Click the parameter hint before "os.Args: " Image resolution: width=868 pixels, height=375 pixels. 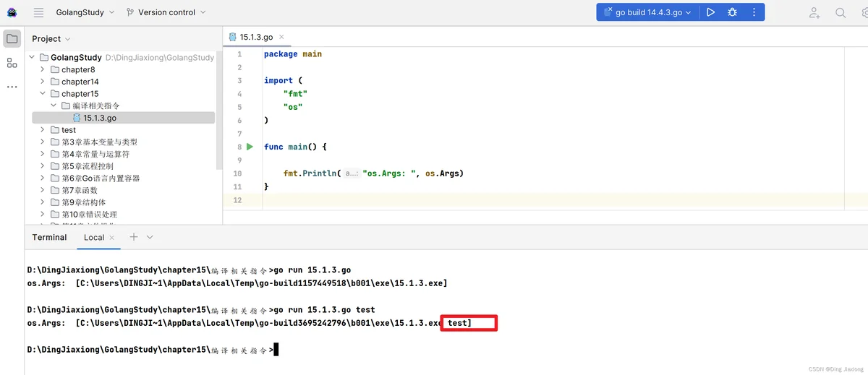tap(352, 173)
